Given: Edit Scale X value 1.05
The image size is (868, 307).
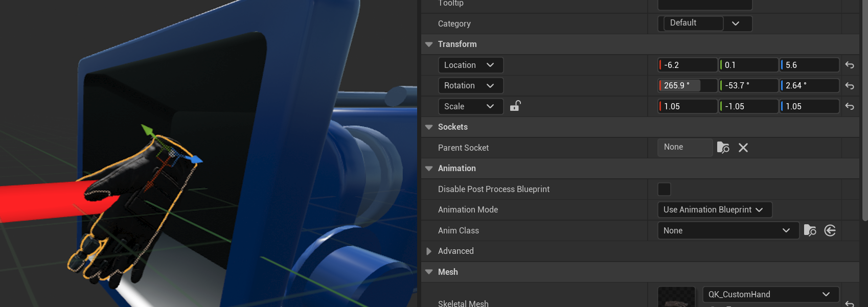Looking at the screenshot, I should coord(688,106).
